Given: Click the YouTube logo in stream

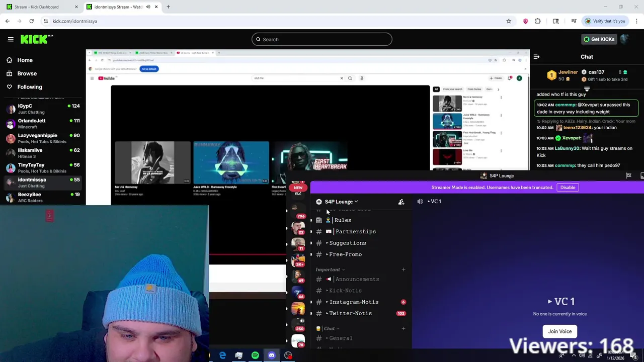Looking at the screenshot, I should (x=107, y=78).
